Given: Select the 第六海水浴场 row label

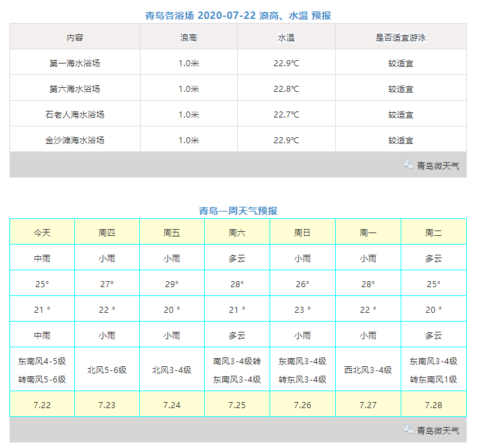Looking at the screenshot, I should pos(75,89).
